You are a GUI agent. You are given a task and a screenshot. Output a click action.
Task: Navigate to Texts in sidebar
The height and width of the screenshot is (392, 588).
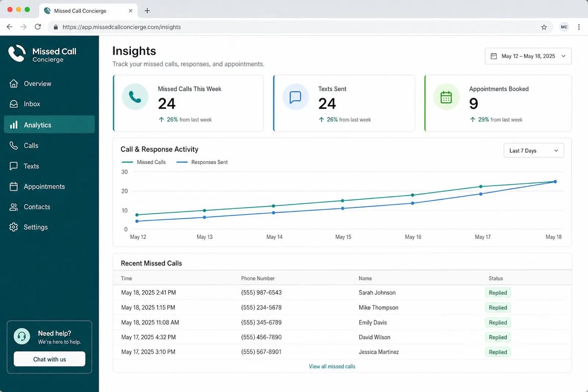[x=49, y=166]
